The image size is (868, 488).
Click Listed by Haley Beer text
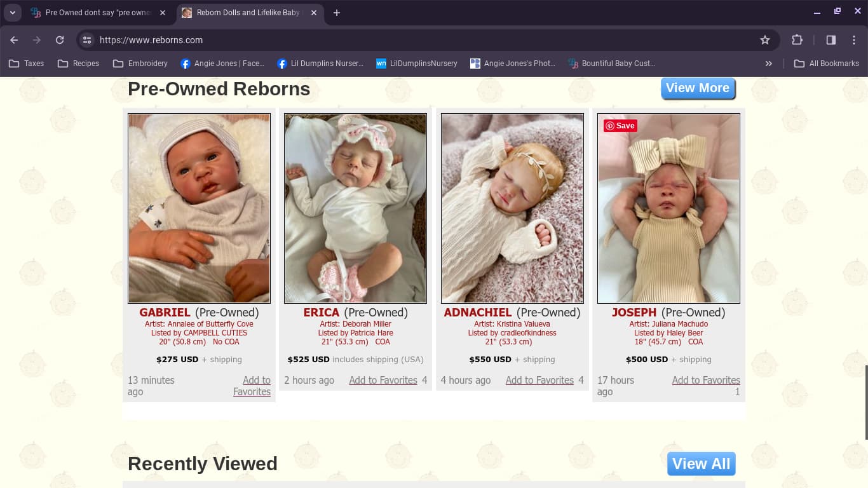668,333
